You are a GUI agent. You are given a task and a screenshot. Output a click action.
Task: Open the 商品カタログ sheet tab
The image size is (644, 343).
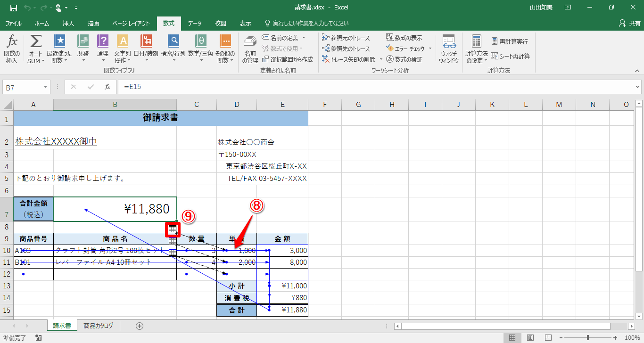pyautogui.click(x=99, y=326)
